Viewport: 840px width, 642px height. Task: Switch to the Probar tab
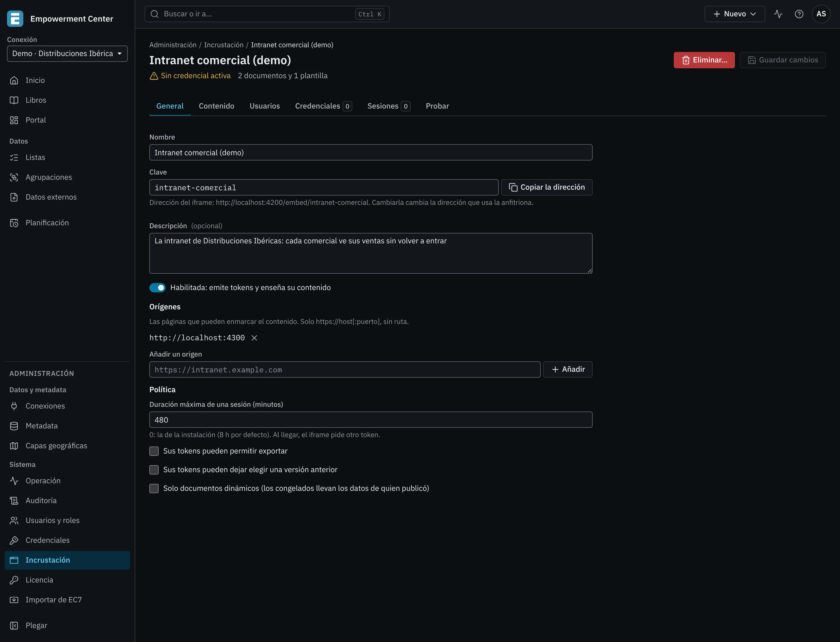coord(437,106)
